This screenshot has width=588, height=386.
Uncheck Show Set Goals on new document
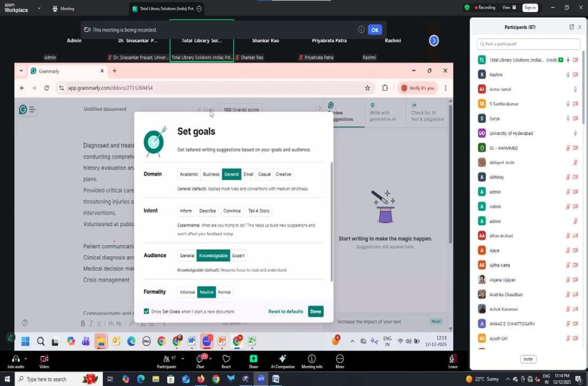click(x=146, y=311)
